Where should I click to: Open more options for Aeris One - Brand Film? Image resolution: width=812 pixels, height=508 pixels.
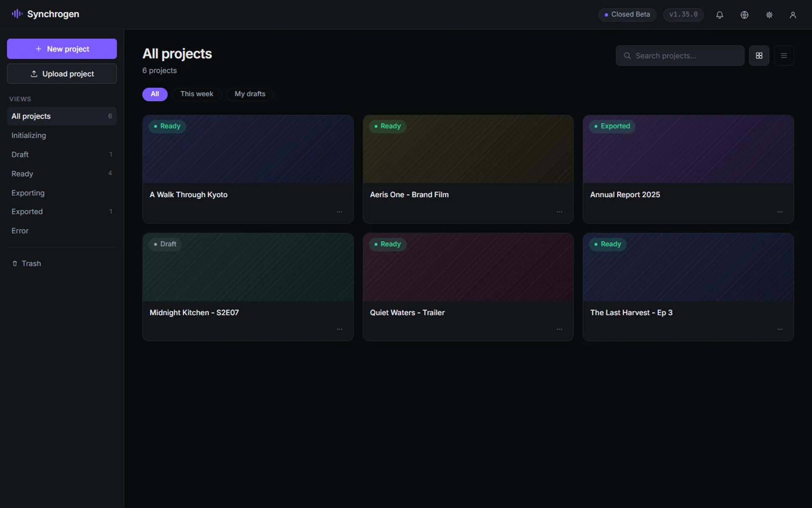coord(560,212)
